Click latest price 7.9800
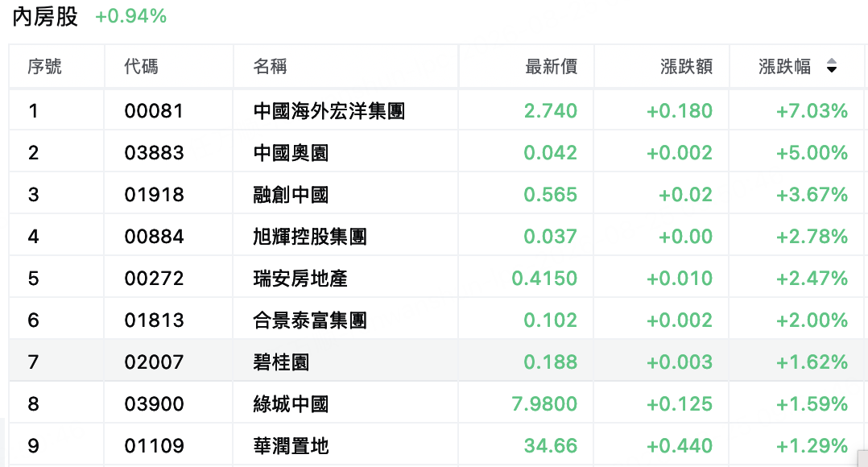Viewport: 868px width, 467px height. (544, 404)
